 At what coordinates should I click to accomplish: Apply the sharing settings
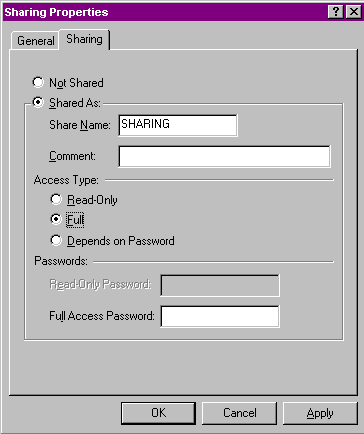click(x=320, y=413)
